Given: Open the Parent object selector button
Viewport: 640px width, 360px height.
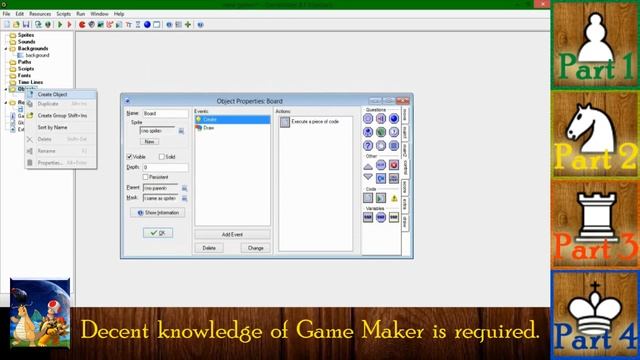Looking at the screenshot, I should click(x=184, y=188).
